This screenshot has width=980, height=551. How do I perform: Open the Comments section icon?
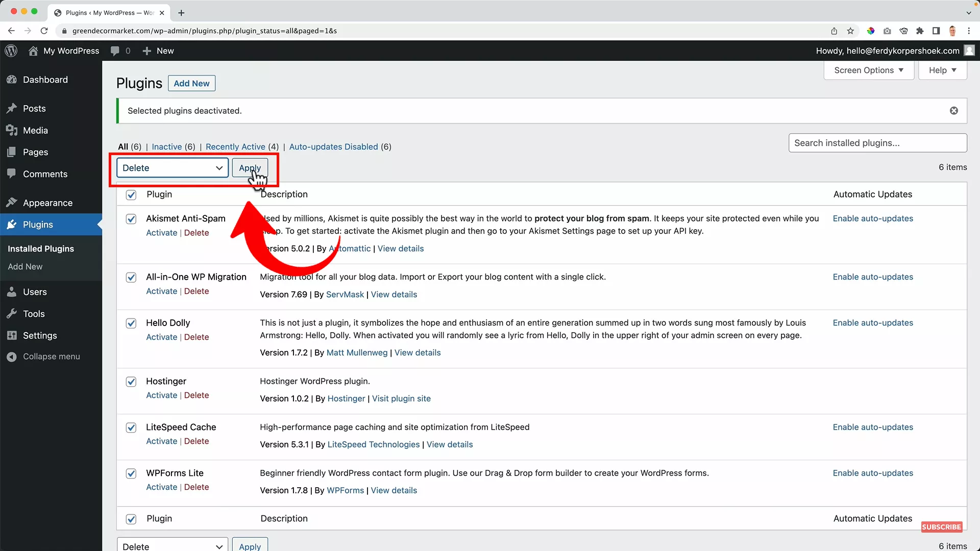click(x=11, y=174)
